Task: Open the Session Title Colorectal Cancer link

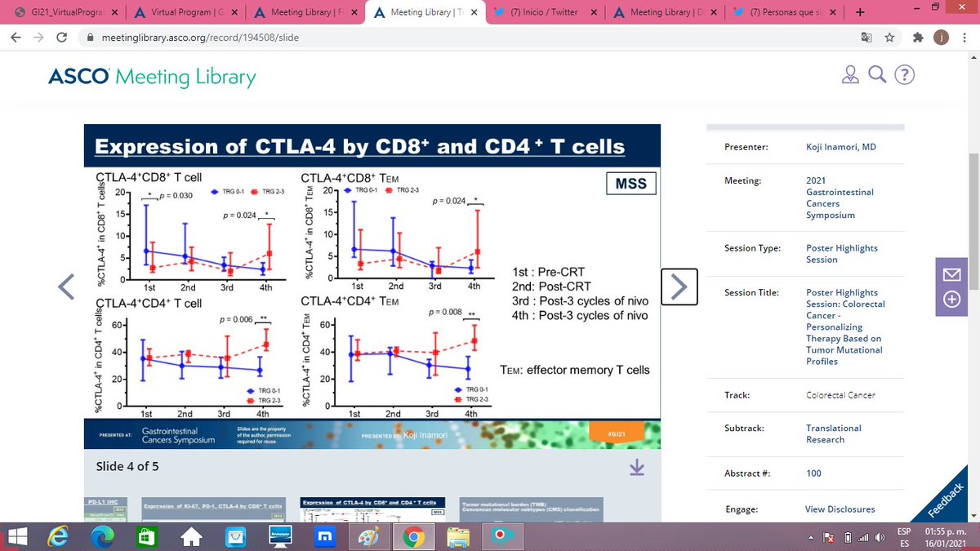Action: coord(845,327)
